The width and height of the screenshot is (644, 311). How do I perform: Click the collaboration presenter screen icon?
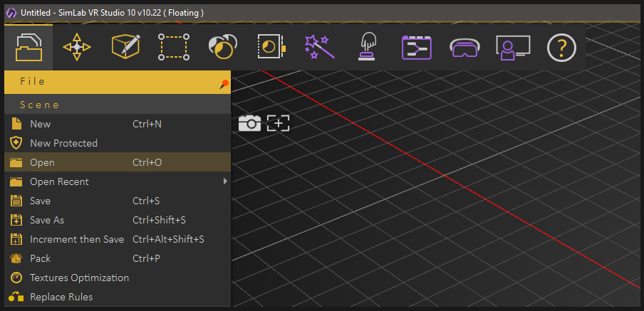coord(513,48)
